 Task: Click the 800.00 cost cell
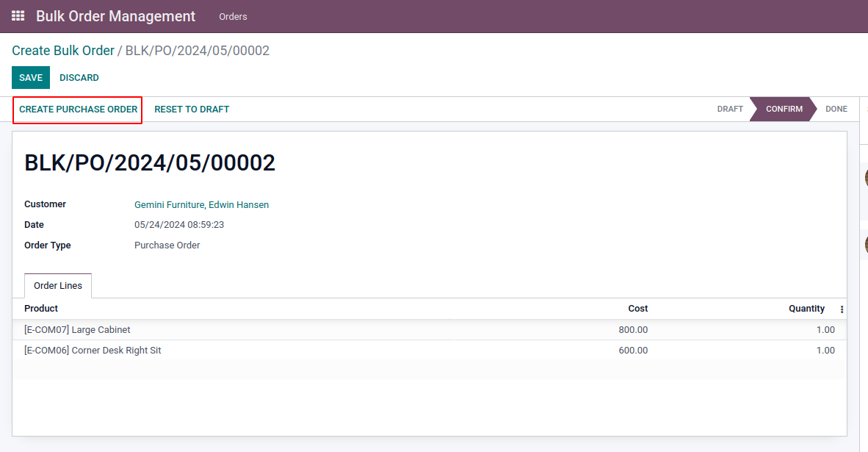(x=633, y=329)
